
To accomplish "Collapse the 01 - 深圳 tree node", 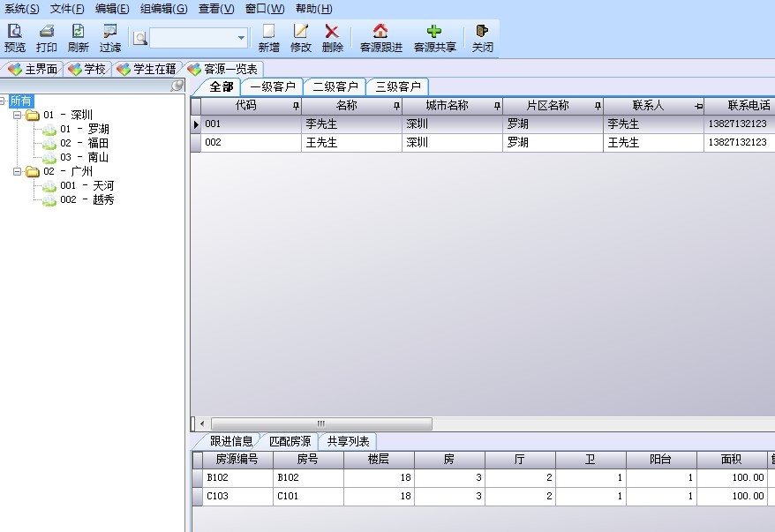I will pos(18,116).
